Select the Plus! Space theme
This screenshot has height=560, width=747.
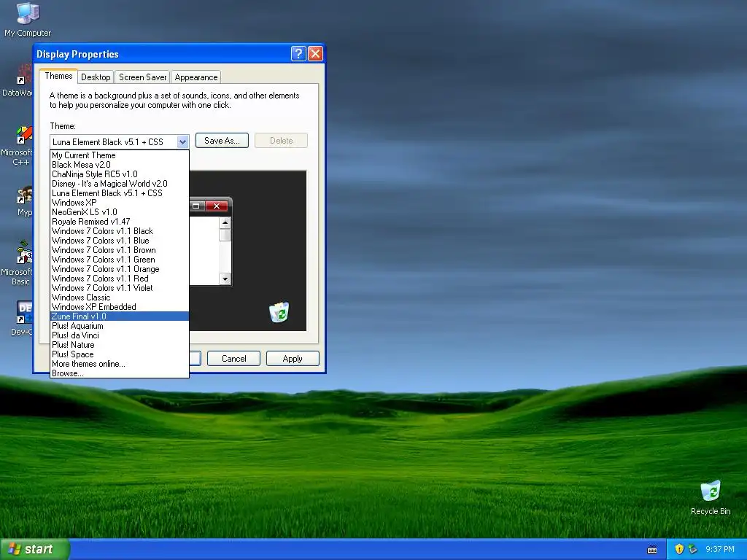(x=120, y=354)
